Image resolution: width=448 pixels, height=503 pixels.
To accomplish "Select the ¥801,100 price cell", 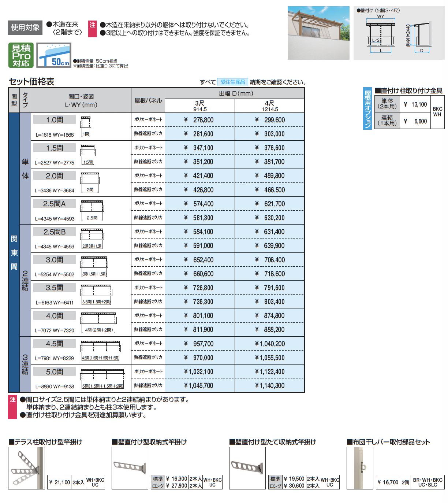I will click(x=200, y=315).
